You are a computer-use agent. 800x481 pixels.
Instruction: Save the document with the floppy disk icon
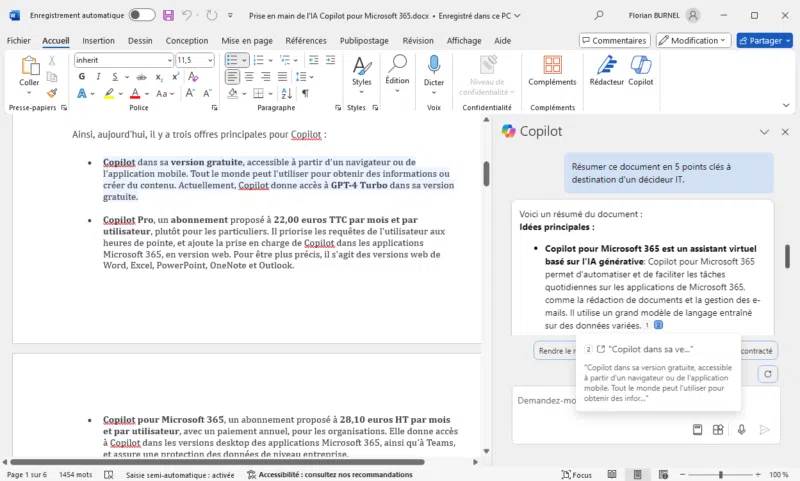pos(168,16)
